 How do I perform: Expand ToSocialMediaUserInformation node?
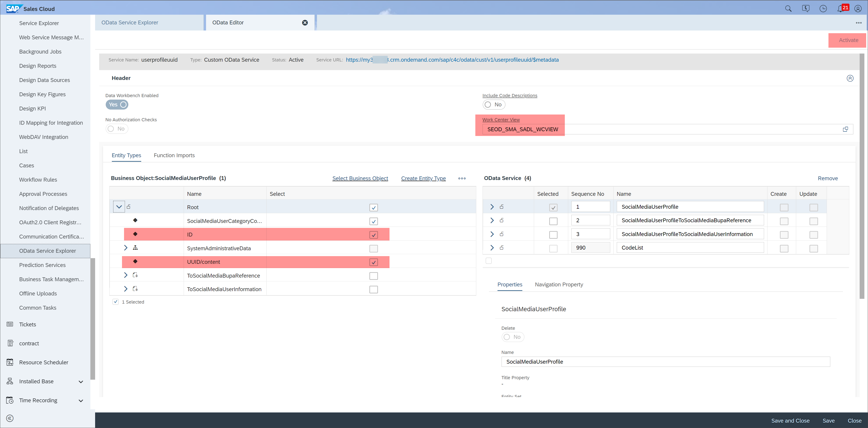tap(126, 289)
